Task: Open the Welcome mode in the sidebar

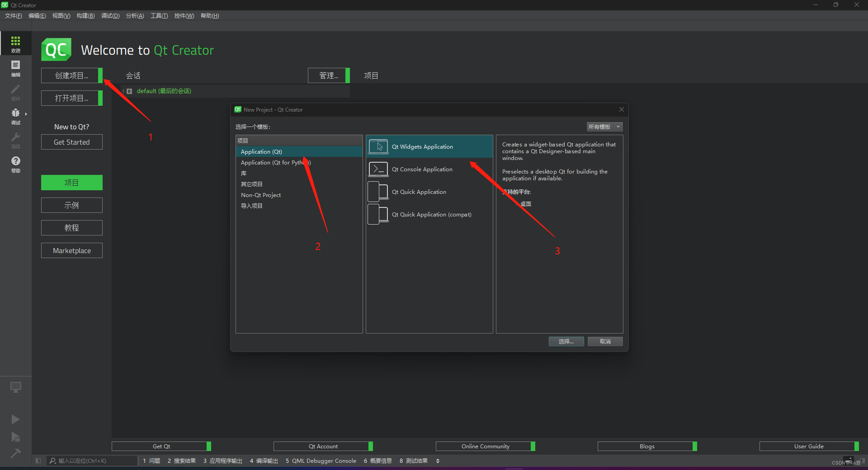Action: tap(15, 44)
